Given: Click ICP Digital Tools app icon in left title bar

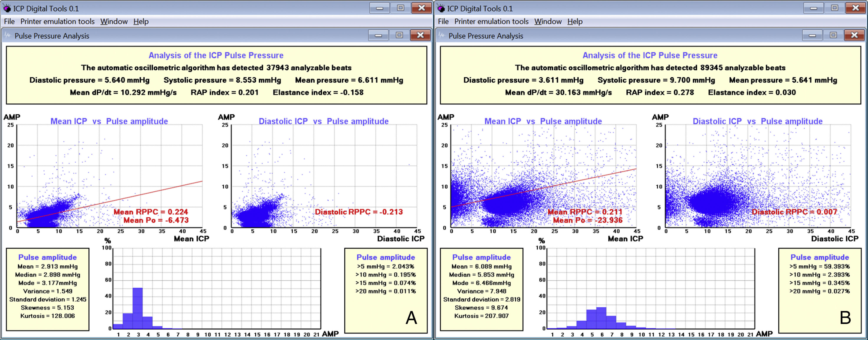Looking at the screenshot, I should (x=7, y=8).
